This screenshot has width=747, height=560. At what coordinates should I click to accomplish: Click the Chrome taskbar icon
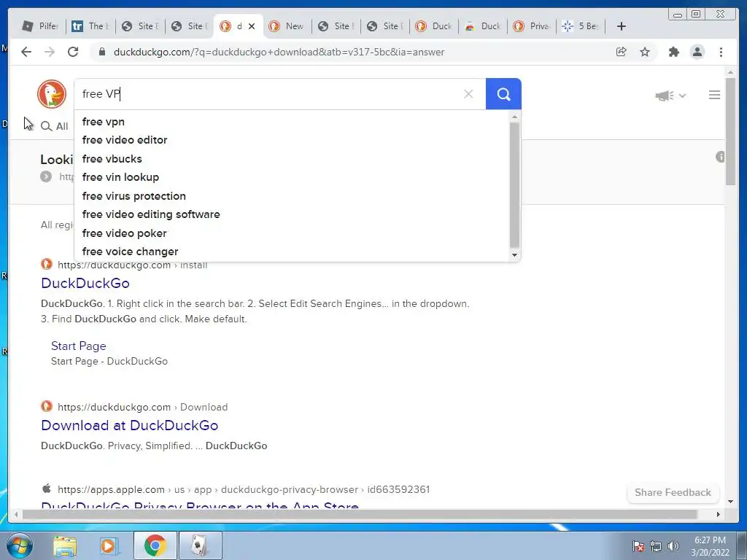pos(155,545)
